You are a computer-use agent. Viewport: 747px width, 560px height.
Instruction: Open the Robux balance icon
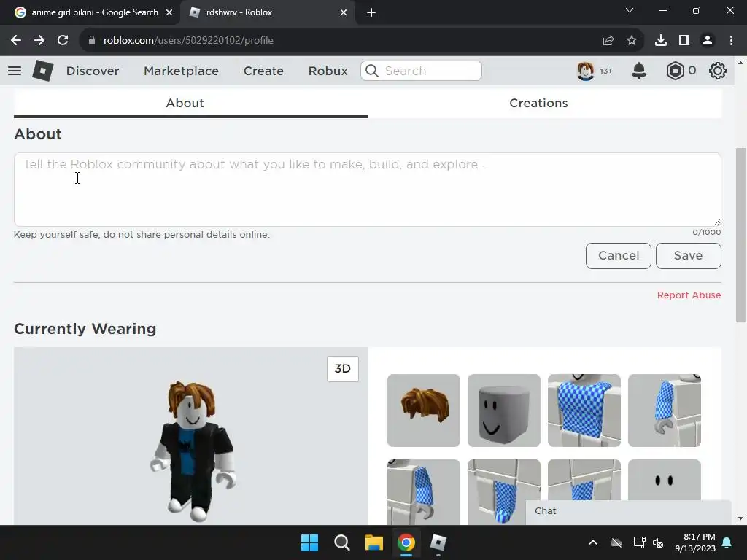click(675, 71)
